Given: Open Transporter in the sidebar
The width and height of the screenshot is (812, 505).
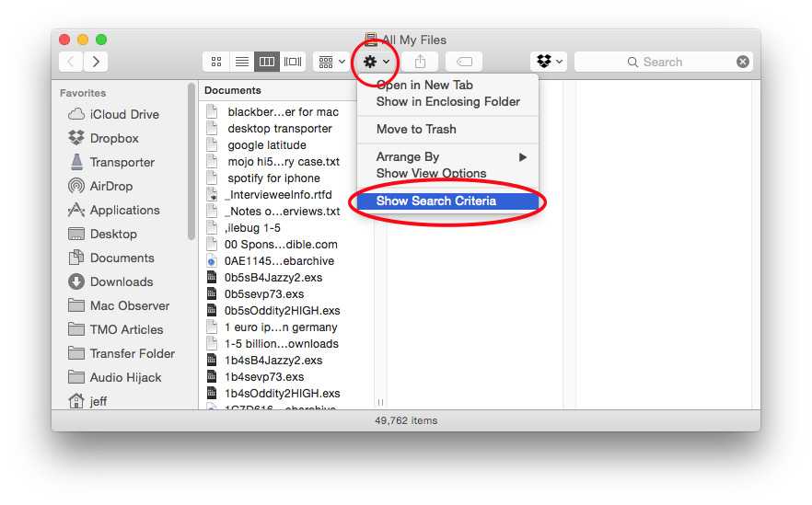Looking at the screenshot, I should tap(111, 162).
